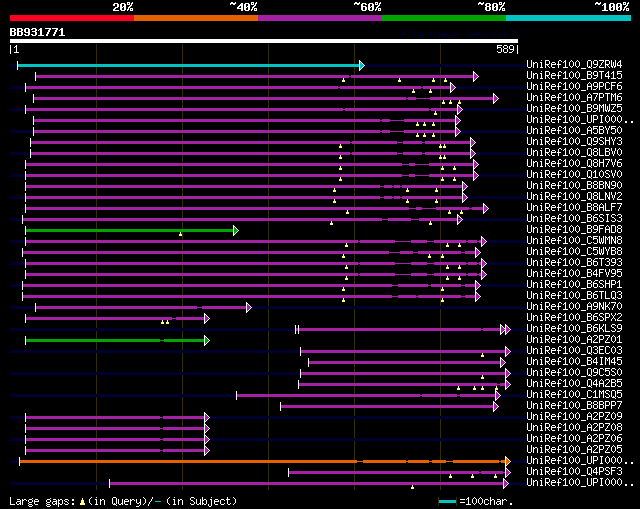Screen dimensions: 640x509
Task: Select the UniRef100_C1MSQ5 label
Action: [x=574, y=395]
